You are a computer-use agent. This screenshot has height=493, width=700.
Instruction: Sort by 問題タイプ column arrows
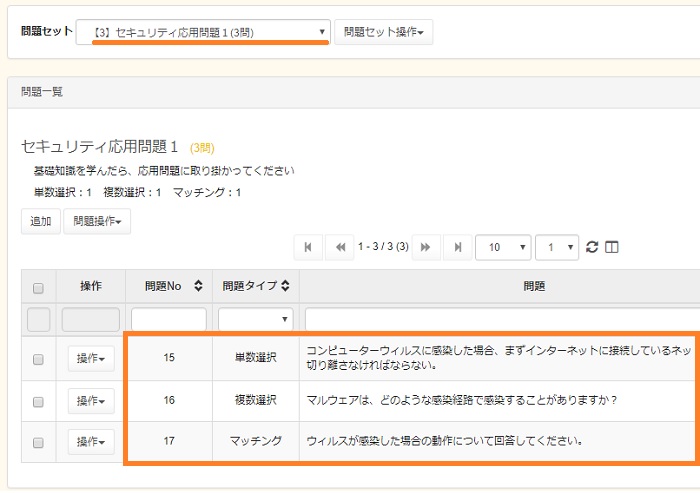[285, 286]
